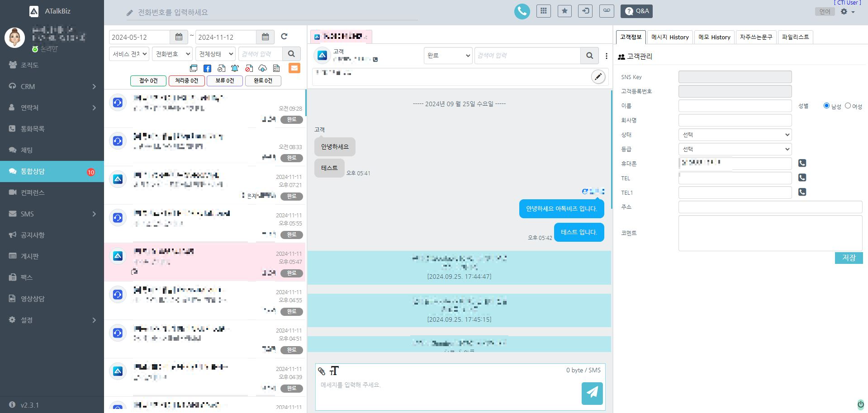868x413 pixels.
Task: Open the 상태 select dropdown
Action: pyautogui.click(x=735, y=135)
